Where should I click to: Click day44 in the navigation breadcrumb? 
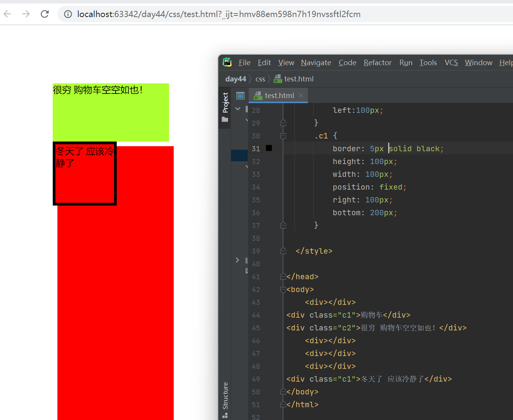click(236, 79)
